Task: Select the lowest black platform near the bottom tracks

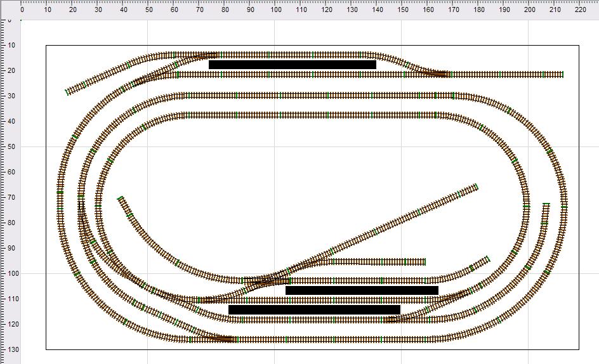Action: coord(314,309)
